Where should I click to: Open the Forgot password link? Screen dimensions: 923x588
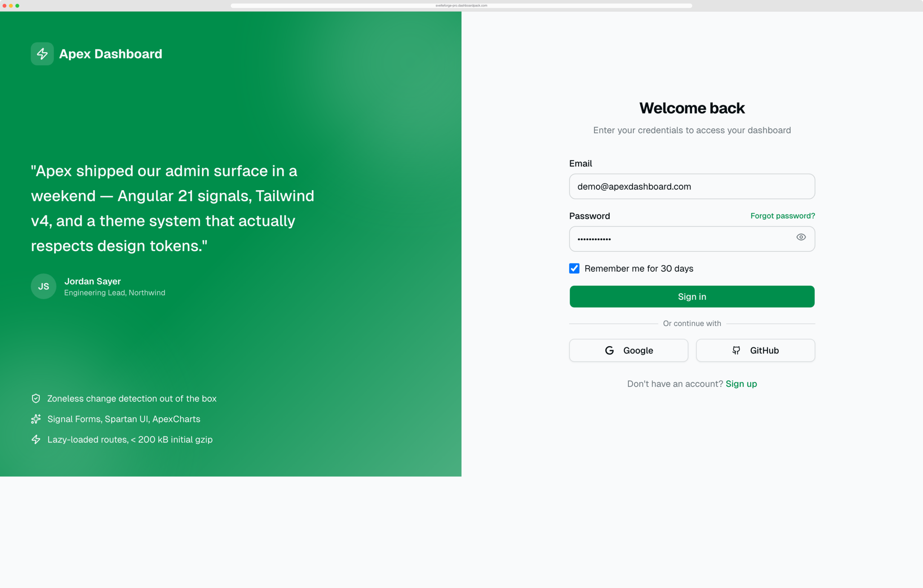[x=782, y=216]
